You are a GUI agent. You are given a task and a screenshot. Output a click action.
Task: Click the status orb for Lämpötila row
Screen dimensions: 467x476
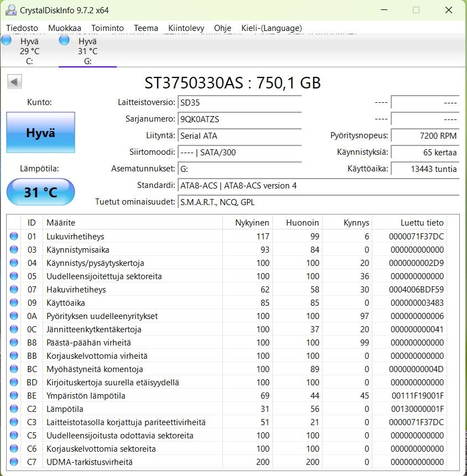(x=14, y=409)
